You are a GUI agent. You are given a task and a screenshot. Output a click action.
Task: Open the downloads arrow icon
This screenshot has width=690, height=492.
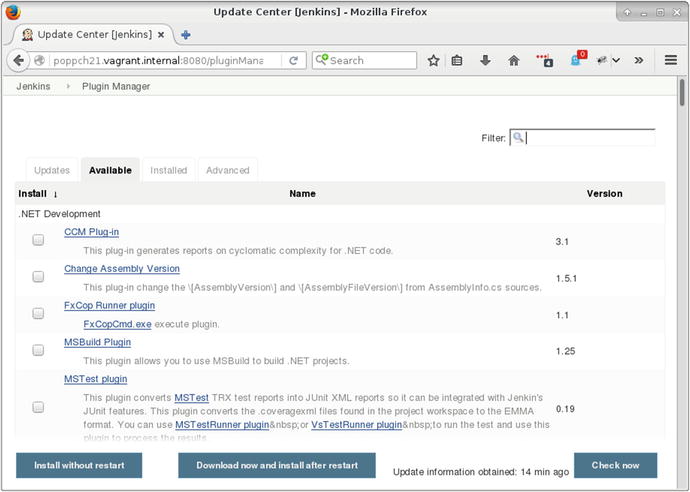(485, 60)
